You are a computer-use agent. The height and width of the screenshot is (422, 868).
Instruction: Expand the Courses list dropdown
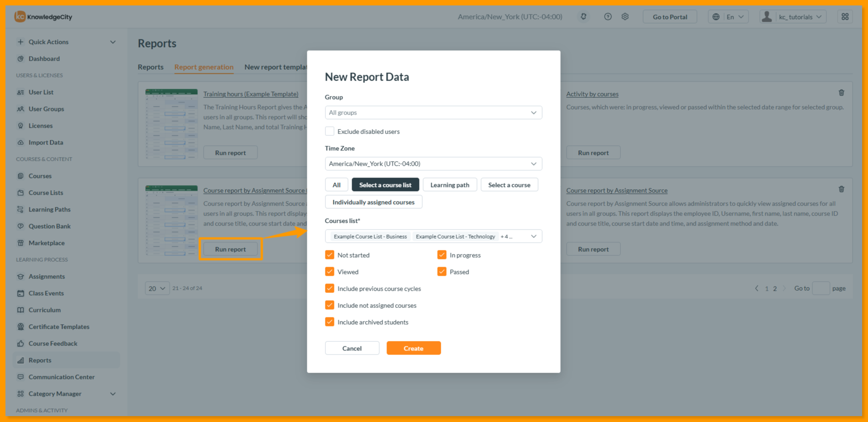pyautogui.click(x=433, y=236)
